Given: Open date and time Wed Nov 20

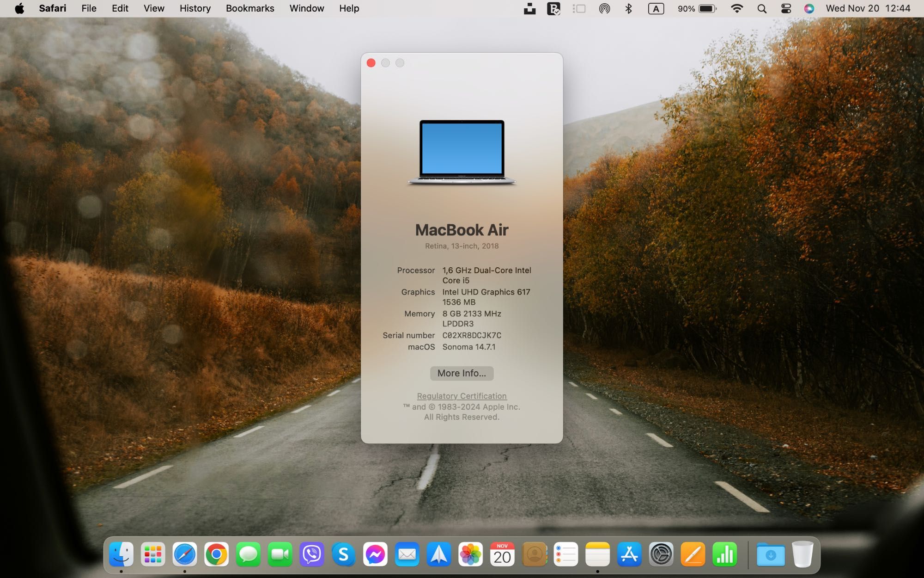Looking at the screenshot, I should (x=868, y=8).
